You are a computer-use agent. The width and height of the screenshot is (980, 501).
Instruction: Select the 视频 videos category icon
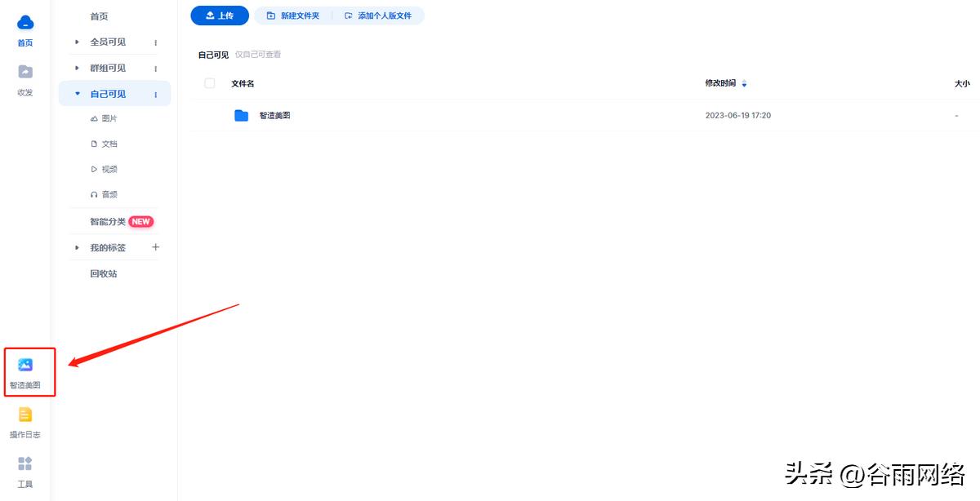click(x=105, y=169)
